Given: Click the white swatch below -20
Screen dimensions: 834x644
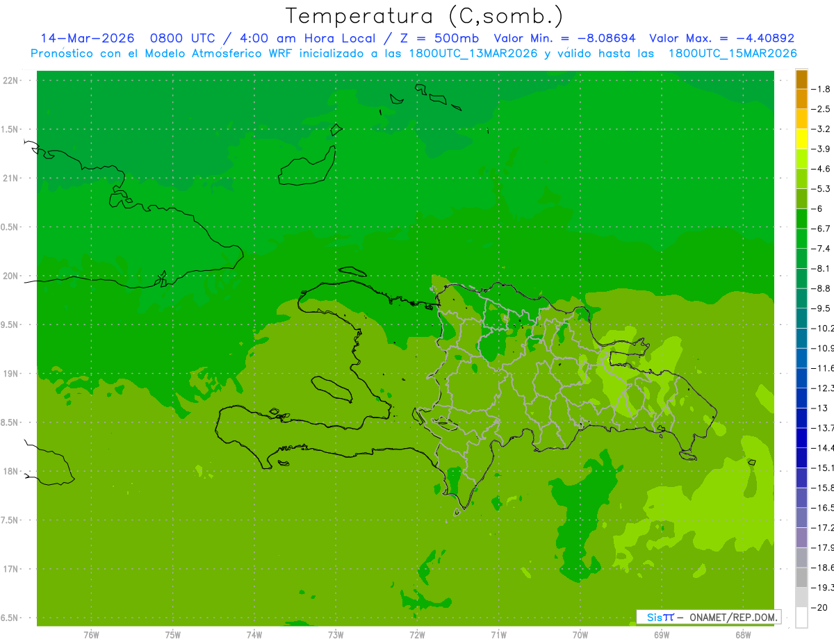Looking at the screenshot, I should point(801,617).
